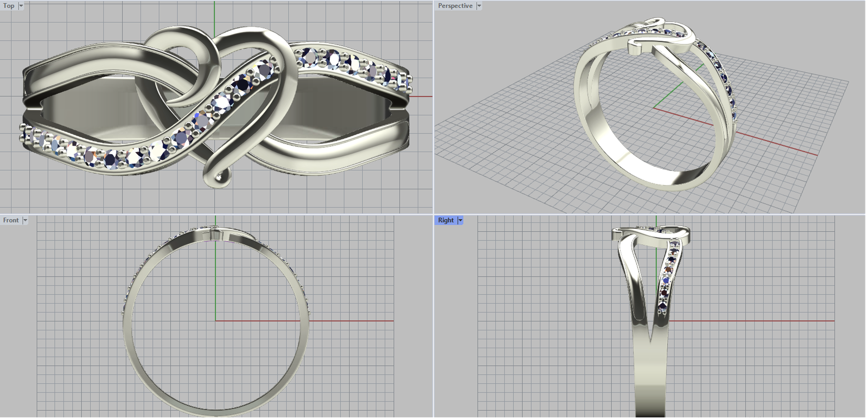
Task: Open the Right viewport dropdown arrow
Action: point(461,220)
